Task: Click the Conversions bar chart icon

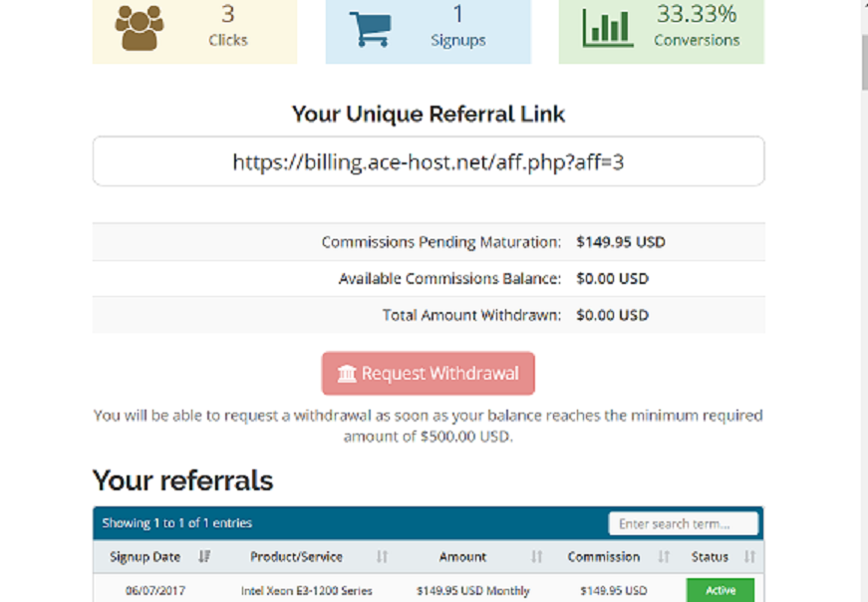Action: pos(607,28)
